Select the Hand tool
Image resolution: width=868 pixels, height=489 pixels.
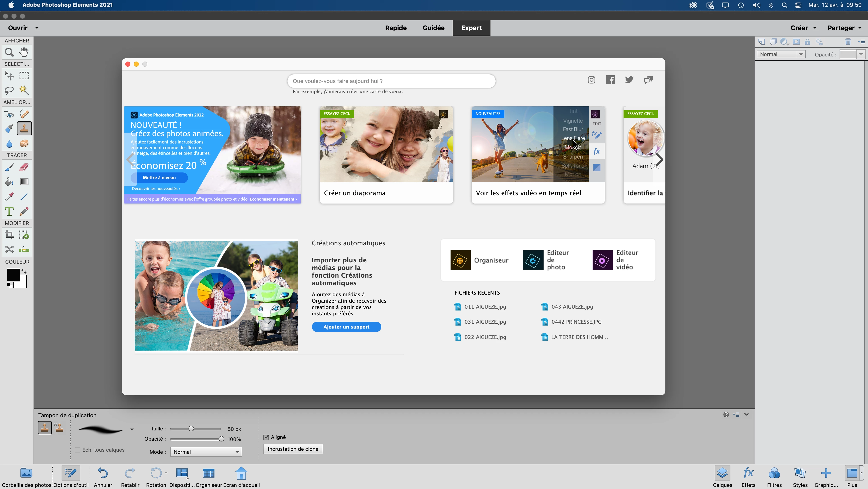point(24,52)
